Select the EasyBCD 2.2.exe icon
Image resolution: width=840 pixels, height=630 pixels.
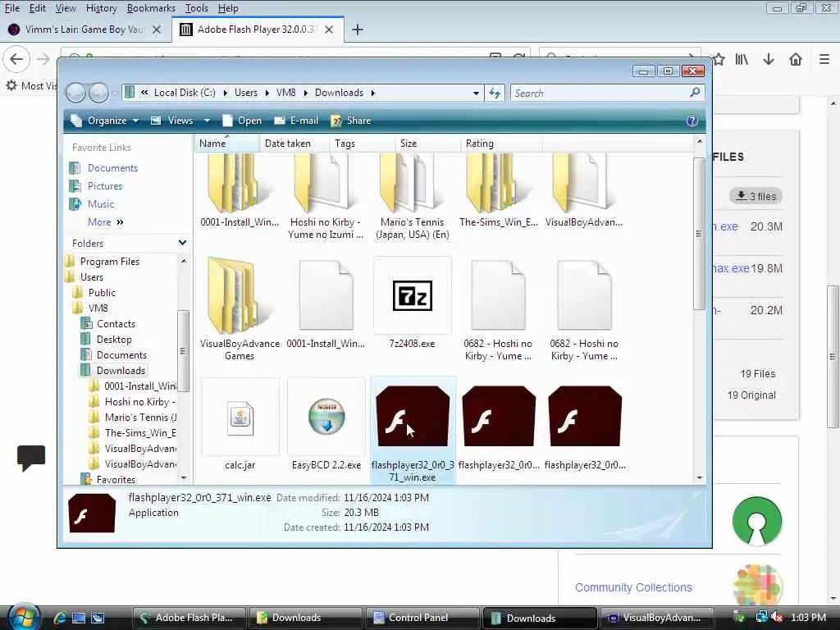[x=326, y=417]
